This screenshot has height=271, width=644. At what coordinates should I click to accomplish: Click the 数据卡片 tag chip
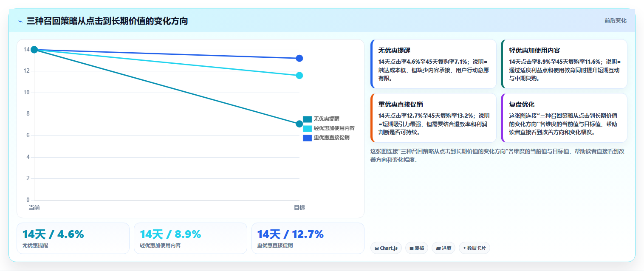coord(474,248)
